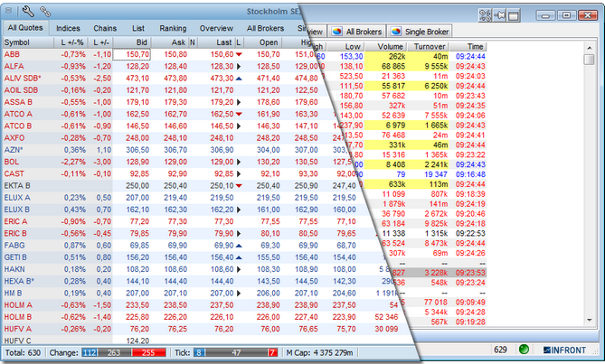This screenshot has height=364, width=605.
Task: Sort by the L +/-% column header
Action: tap(71, 42)
